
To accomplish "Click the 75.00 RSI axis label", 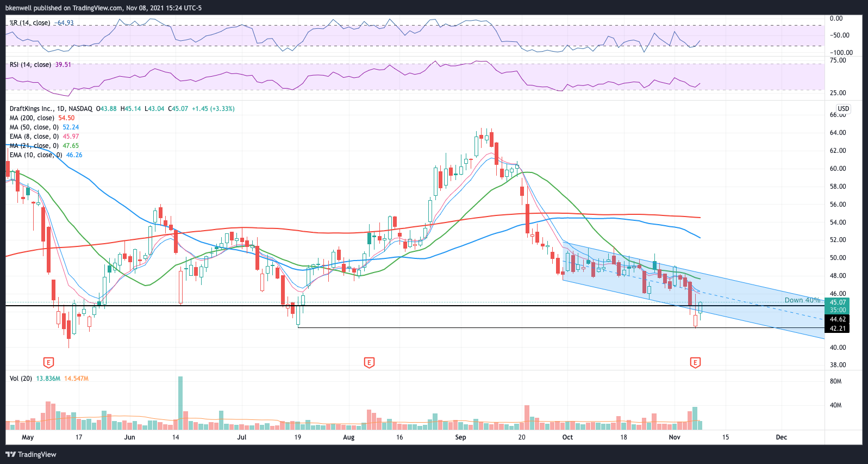I will click(838, 60).
